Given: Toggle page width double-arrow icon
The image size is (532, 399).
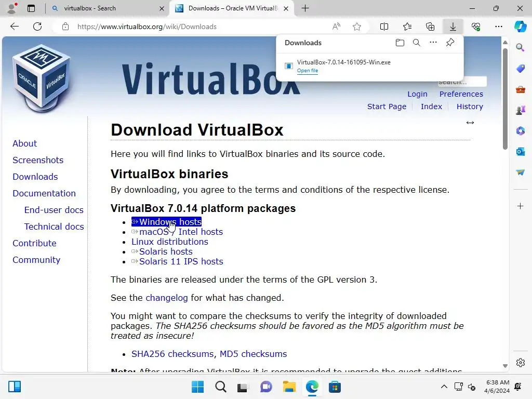Looking at the screenshot, I should pos(470,123).
